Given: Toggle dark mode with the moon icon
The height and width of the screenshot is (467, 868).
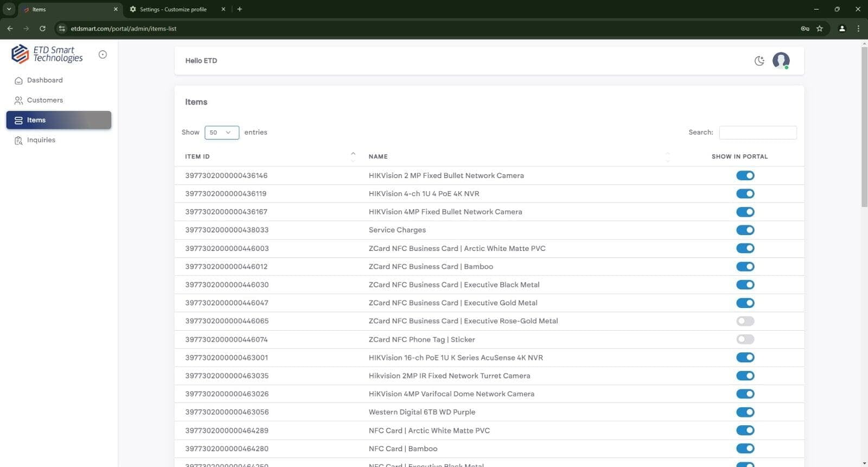Looking at the screenshot, I should pos(759,61).
